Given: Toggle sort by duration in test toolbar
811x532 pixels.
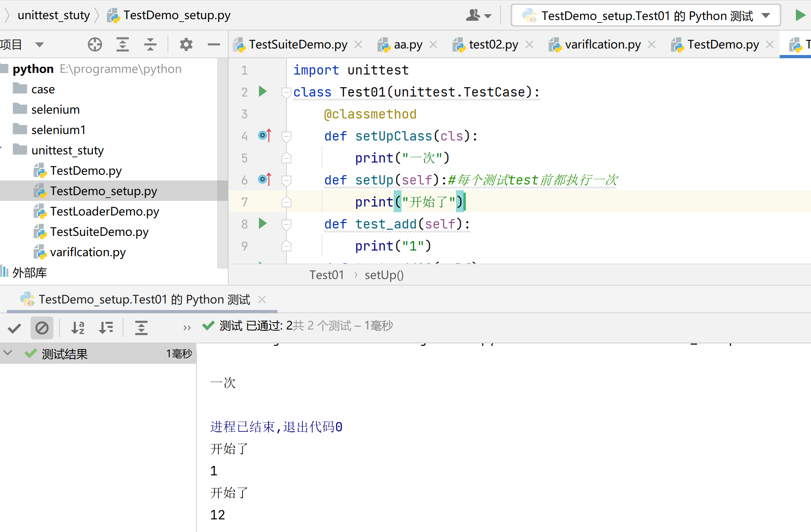Looking at the screenshot, I should pos(106,328).
